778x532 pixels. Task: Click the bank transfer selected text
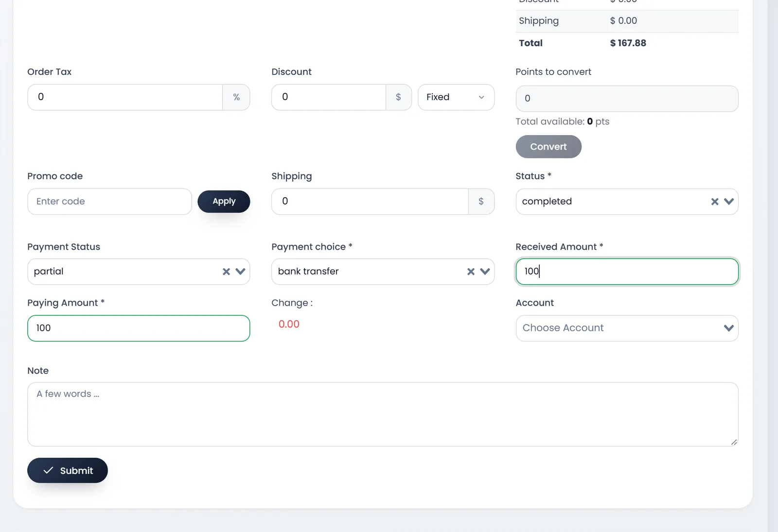pos(308,272)
